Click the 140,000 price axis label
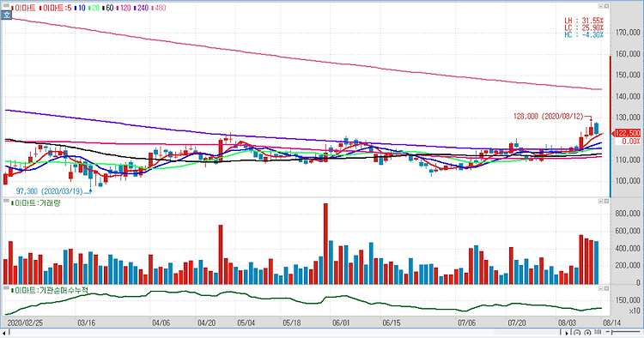 (x=628, y=96)
